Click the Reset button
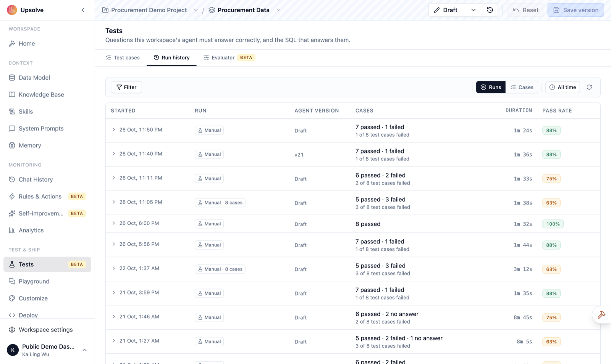611x364 pixels. pyautogui.click(x=525, y=10)
